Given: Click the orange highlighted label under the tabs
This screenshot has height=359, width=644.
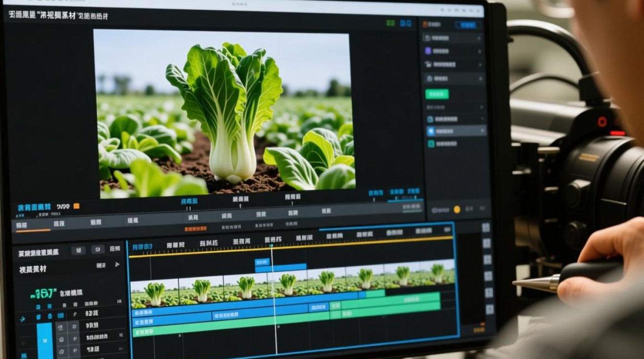Looking at the screenshot, I should point(195,229).
